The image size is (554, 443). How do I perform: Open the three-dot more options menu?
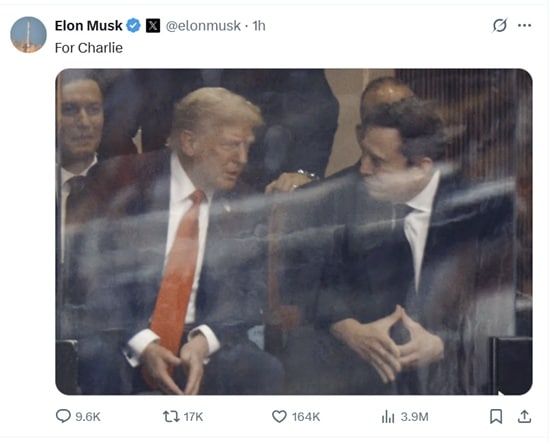click(x=525, y=25)
